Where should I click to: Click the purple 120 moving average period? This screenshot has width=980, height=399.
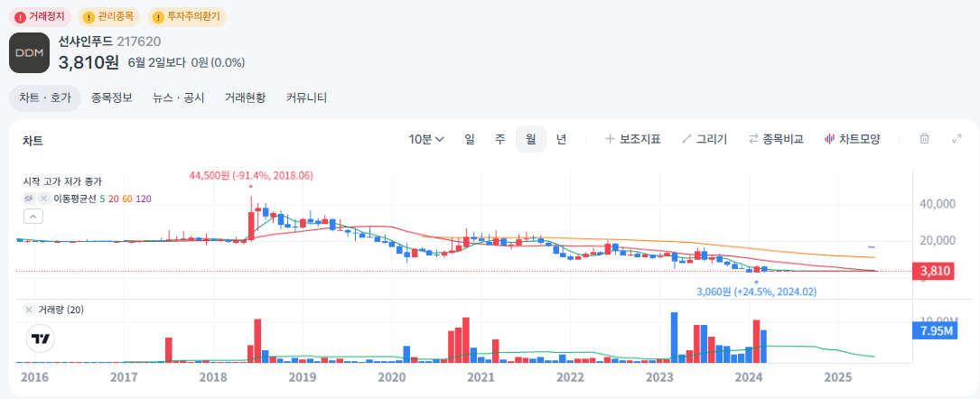click(x=144, y=199)
